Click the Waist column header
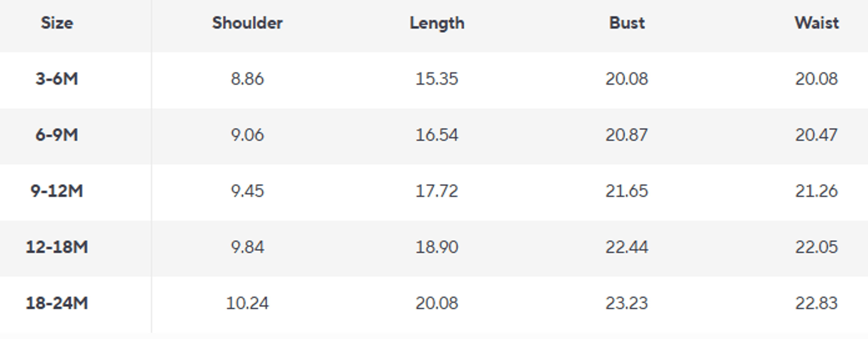 (x=816, y=23)
